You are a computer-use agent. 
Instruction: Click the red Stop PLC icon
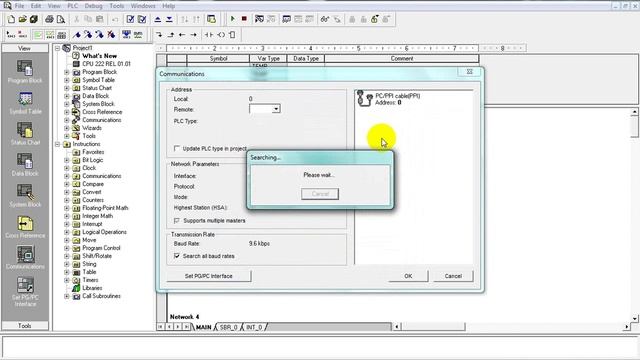[244, 19]
